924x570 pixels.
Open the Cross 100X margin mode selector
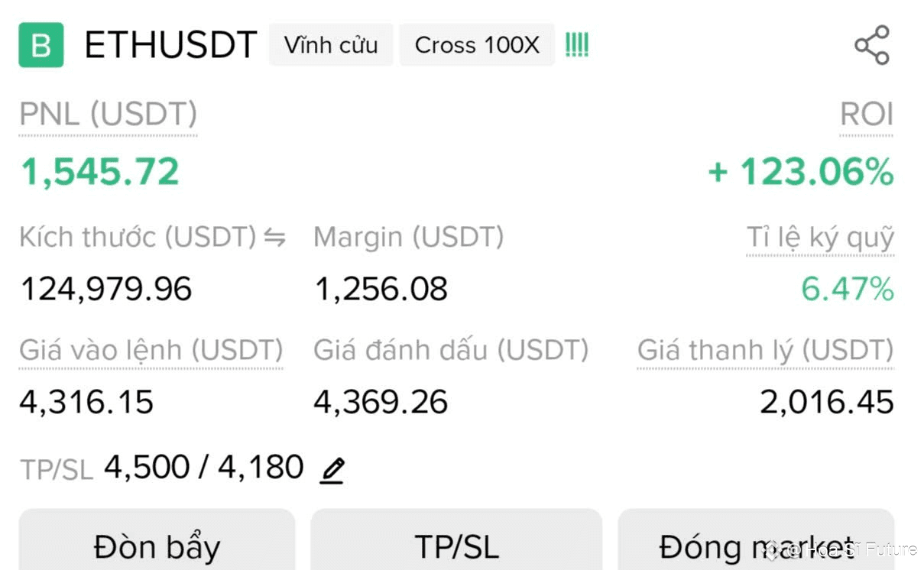click(x=477, y=44)
